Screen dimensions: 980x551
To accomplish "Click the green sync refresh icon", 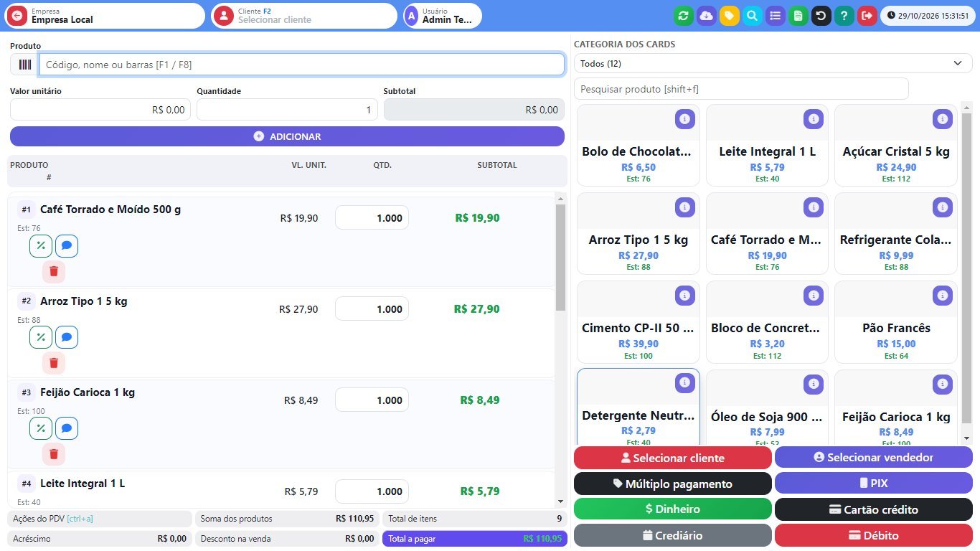I will pyautogui.click(x=684, y=15).
